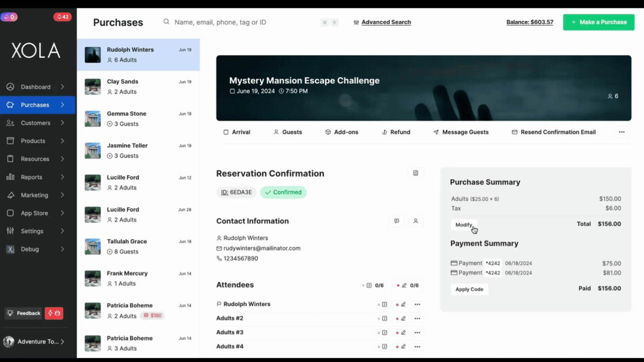This screenshot has height=362, width=644.
Task: Click the search magnifier icon
Action: click(x=166, y=22)
